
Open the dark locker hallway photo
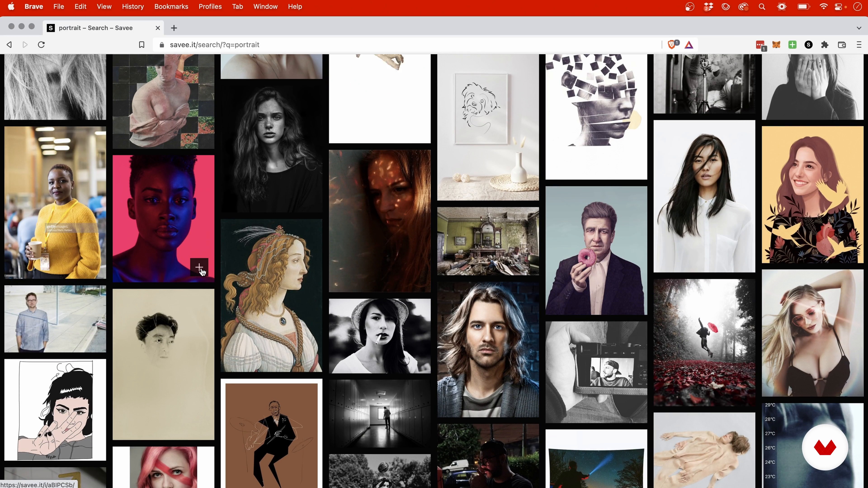tap(380, 414)
